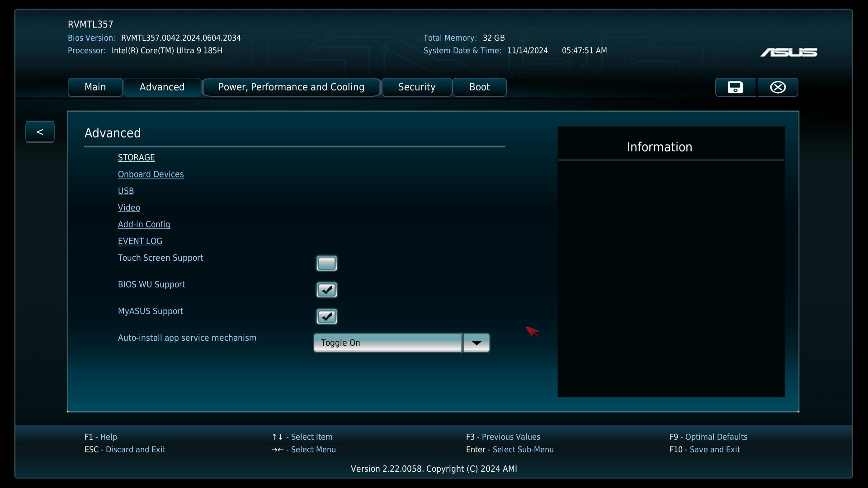Open dropdown arrow for auto-install mechanism
Image resolution: width=868 pixels, height=488 pixels.
pos(476,343)
